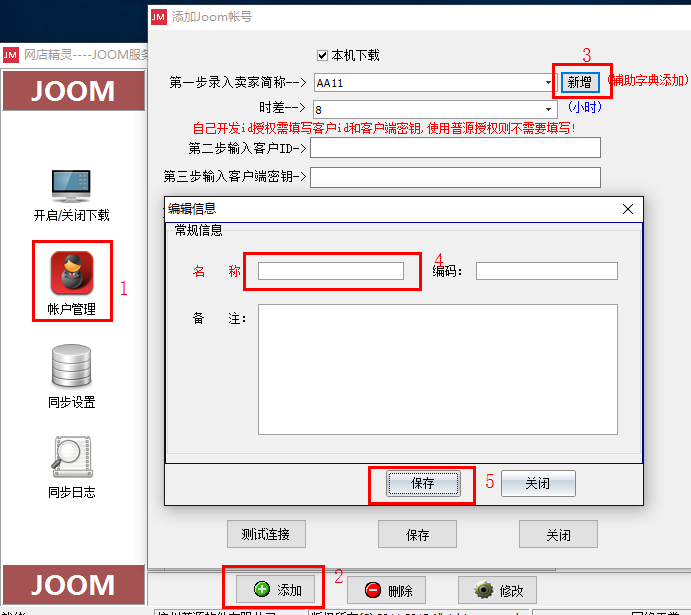Click the green plus 添加 button
Screen dimensions: 691x615
pyautogui.click(x=275, y=589)
